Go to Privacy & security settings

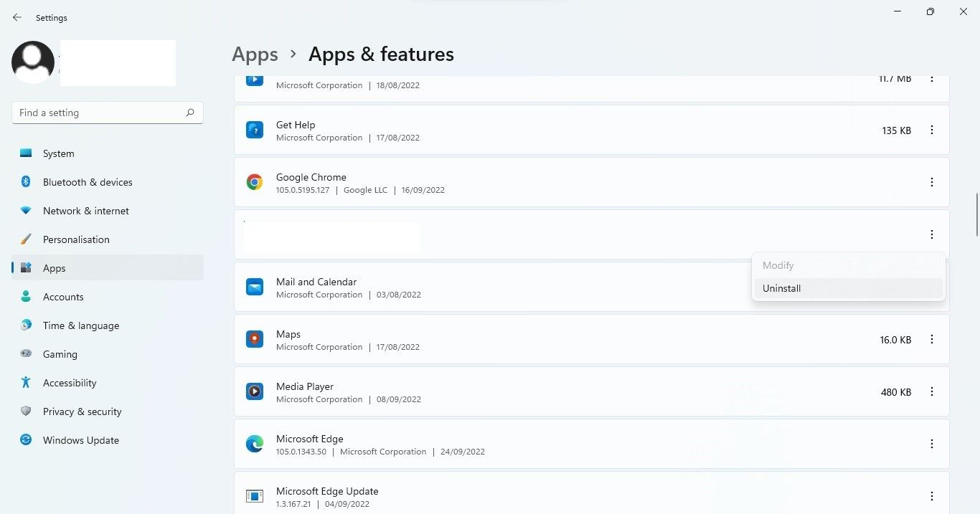tap(108, 411)
